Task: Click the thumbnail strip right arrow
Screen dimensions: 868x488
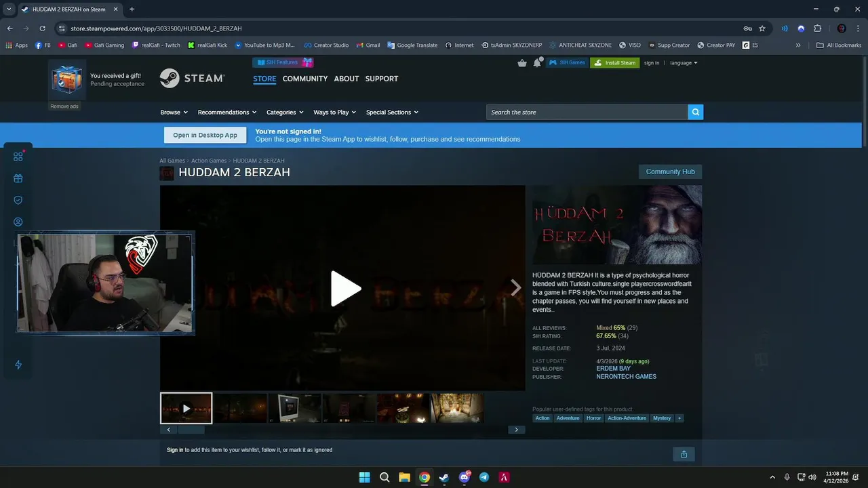Action: point(516,430)
